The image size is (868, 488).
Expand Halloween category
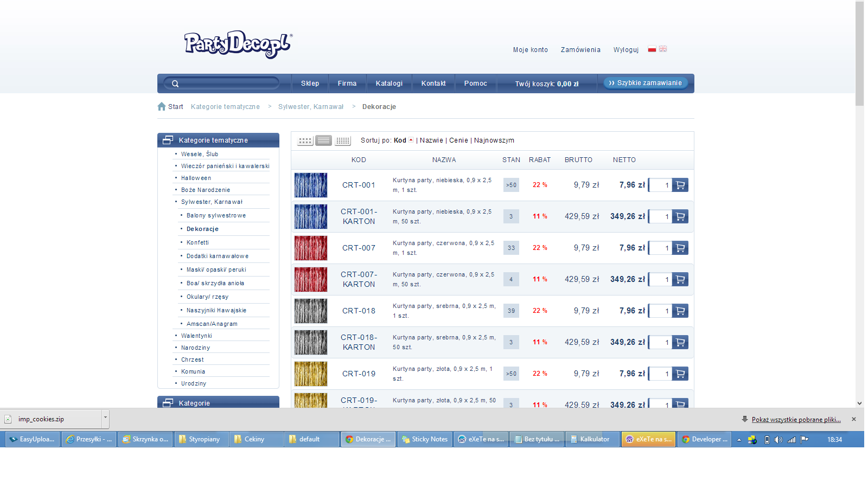(x=196, y=178)
